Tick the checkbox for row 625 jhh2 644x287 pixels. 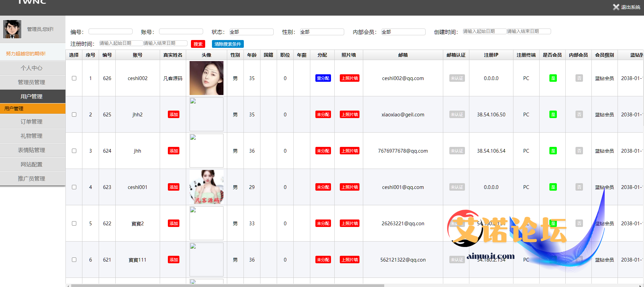coord(74,115)
